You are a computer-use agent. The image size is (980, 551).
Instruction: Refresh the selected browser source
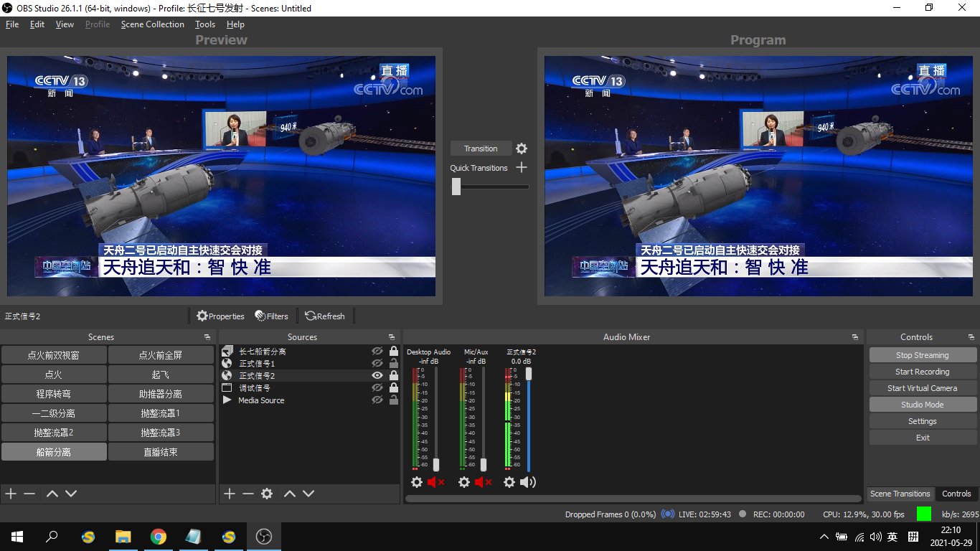click(x=325, y=316)
